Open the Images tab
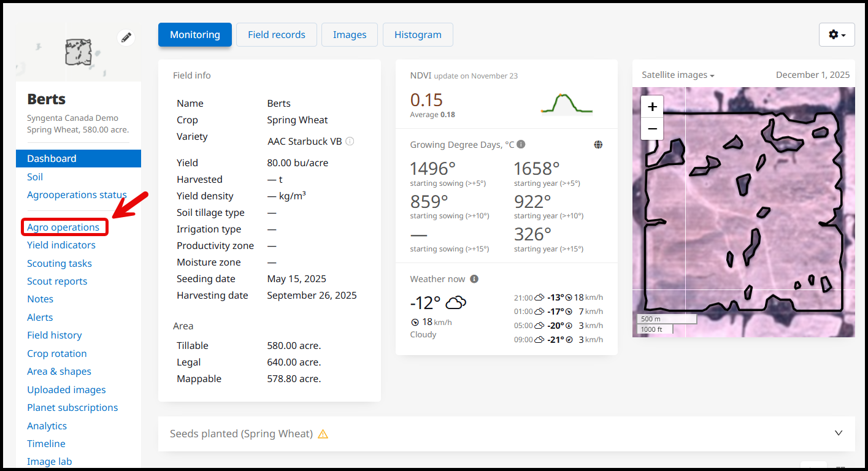 350,35
